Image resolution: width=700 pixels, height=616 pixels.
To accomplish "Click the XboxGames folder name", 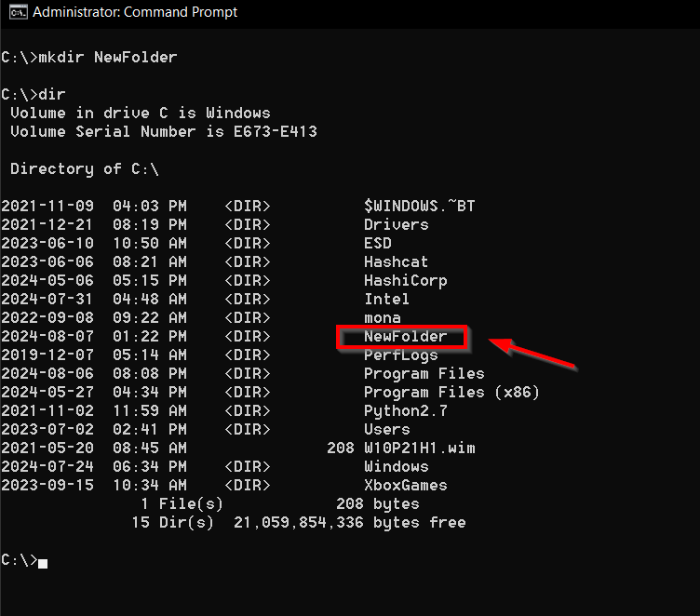I will click(405, 485).
